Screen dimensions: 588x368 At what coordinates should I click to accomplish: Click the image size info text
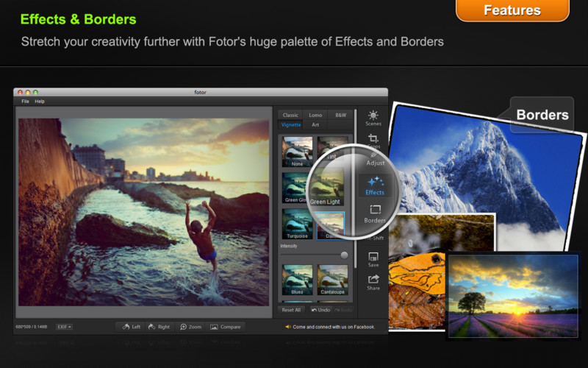[x=32, y=327]
